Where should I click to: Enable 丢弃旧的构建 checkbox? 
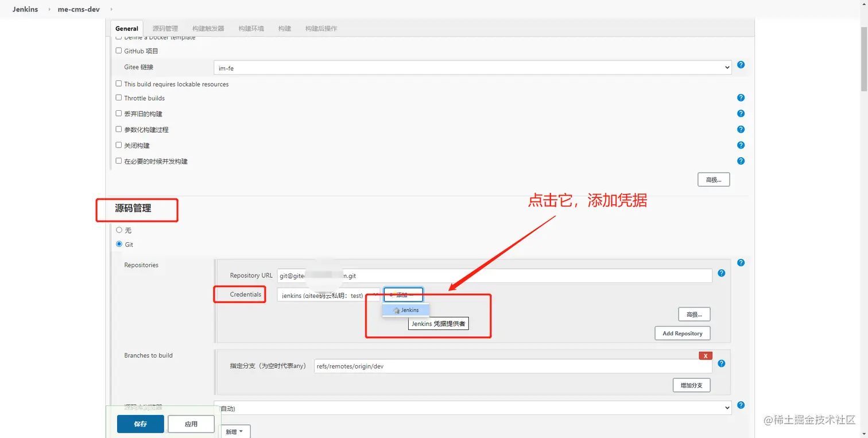click(119, 113)
